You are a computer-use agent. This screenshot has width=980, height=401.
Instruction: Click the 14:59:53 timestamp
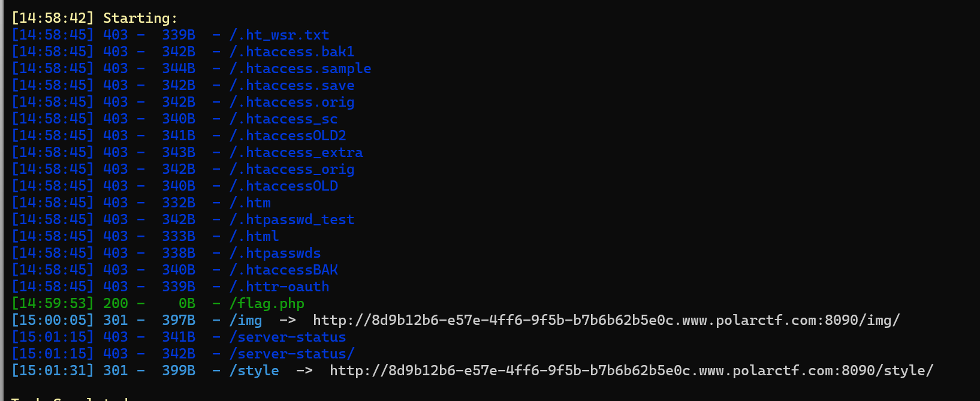tap(53, 304)
